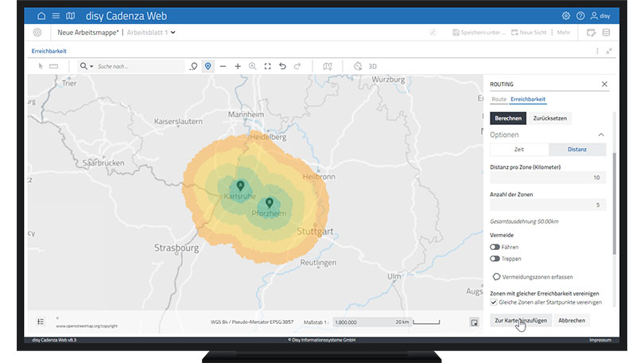The width and height of the screenshot is (644, 363).
Task: Undo the last map view
Action: point(282,66)
